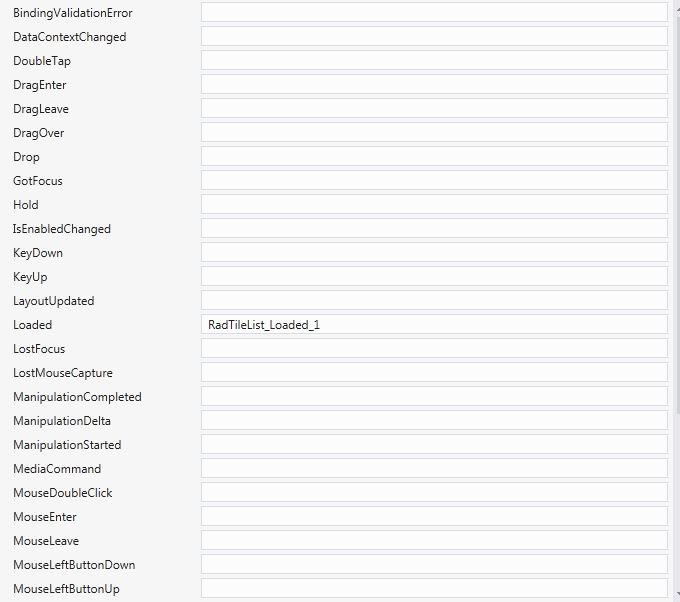The height and width of the screenshot is (602, 680).
Task: Click the Hold event handler field
Action: pyautogui.click(x=434, y=204)
